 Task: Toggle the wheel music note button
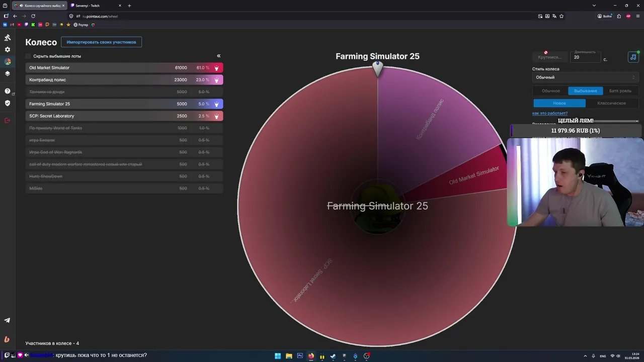[633, 57]
